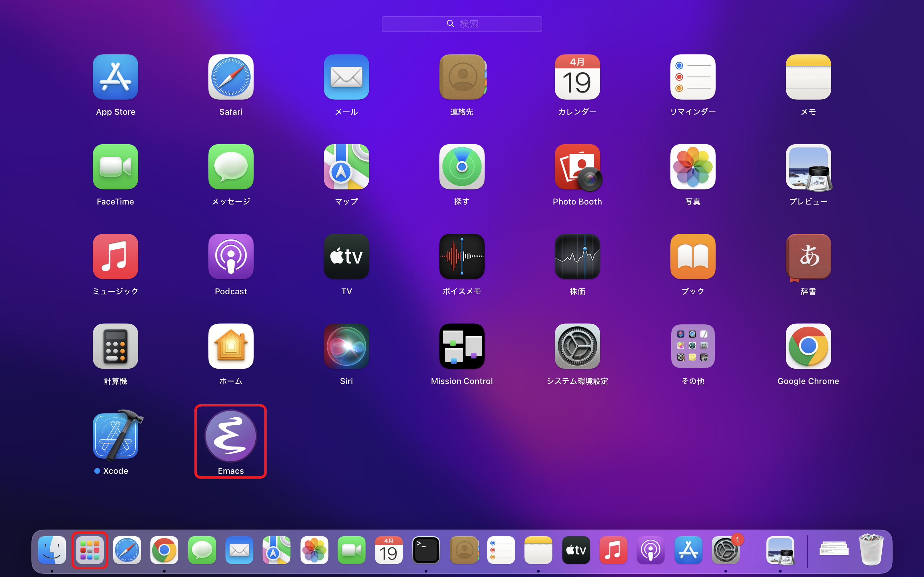Viewport: 924px width, 577px height.
Task: Launch Emacs from Launchpad
Action: [231, 436]
